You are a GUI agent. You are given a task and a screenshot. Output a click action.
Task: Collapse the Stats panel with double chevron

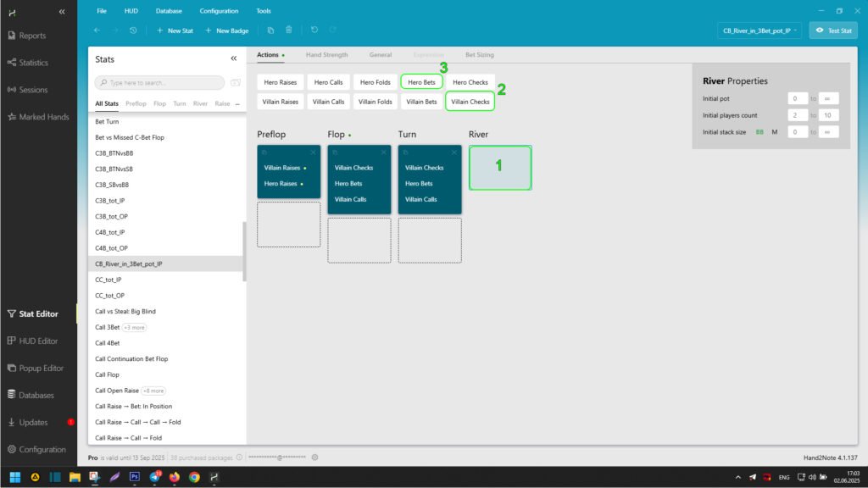234,59
